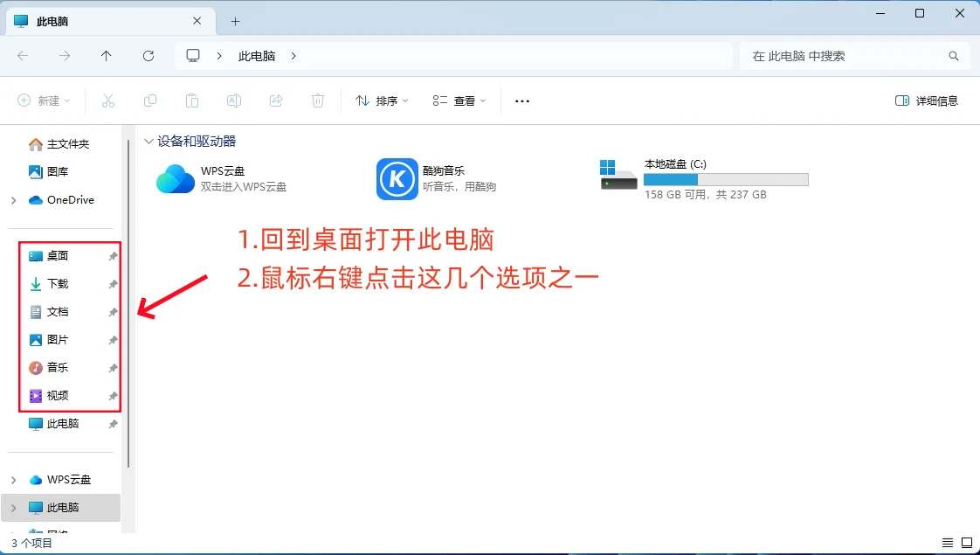Image resolution: width=980 pixels, height=555 pixels.
Task: Switch to details view in the status bar
Action: 946,542
